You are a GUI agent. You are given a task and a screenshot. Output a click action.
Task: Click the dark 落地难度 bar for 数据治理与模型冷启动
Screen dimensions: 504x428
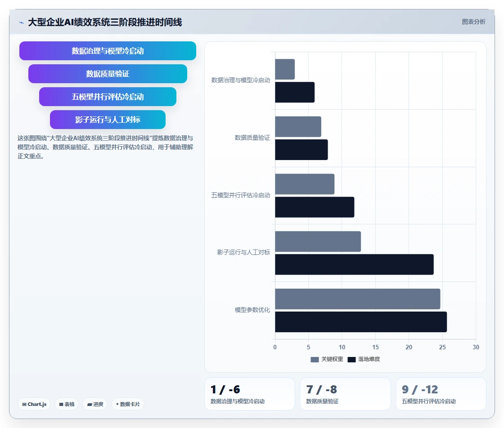[295, 92]
